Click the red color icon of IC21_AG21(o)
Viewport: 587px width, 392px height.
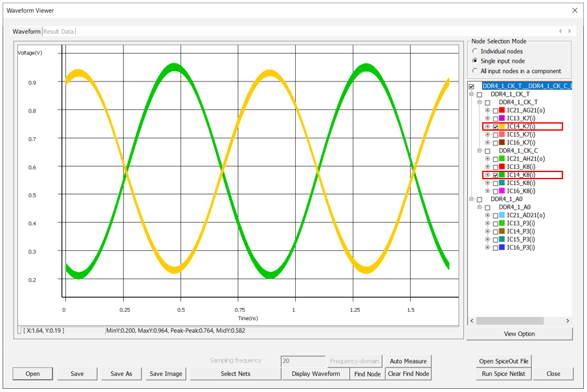coord(502,111)
